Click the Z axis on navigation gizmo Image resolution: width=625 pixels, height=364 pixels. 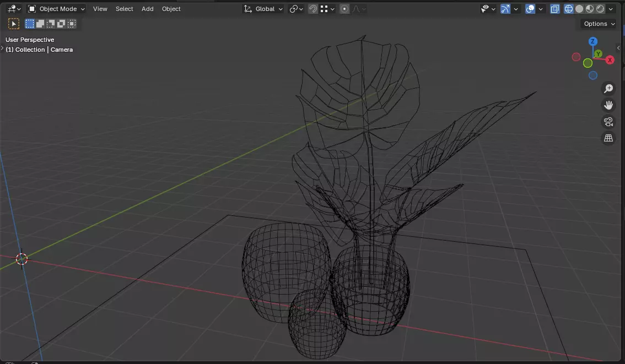coord(592,41)
